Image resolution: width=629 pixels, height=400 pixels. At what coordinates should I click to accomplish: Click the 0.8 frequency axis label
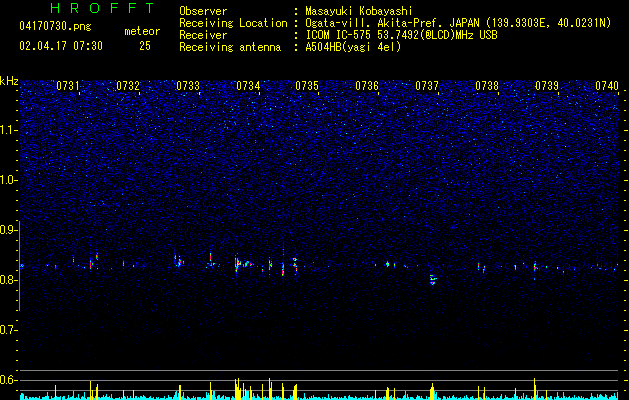(x=8, y=280)
